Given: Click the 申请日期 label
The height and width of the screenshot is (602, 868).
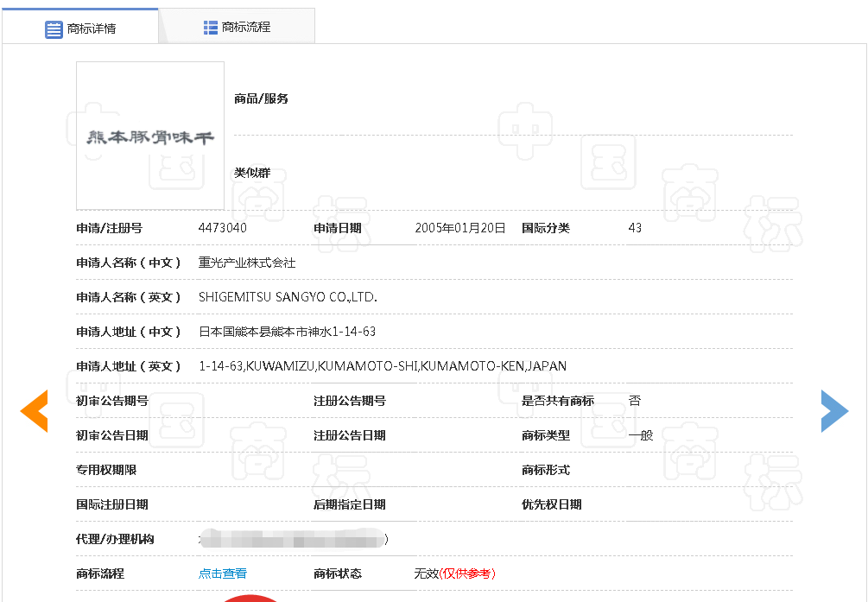Looking at the screenshot, I should (x=337, y=228).
